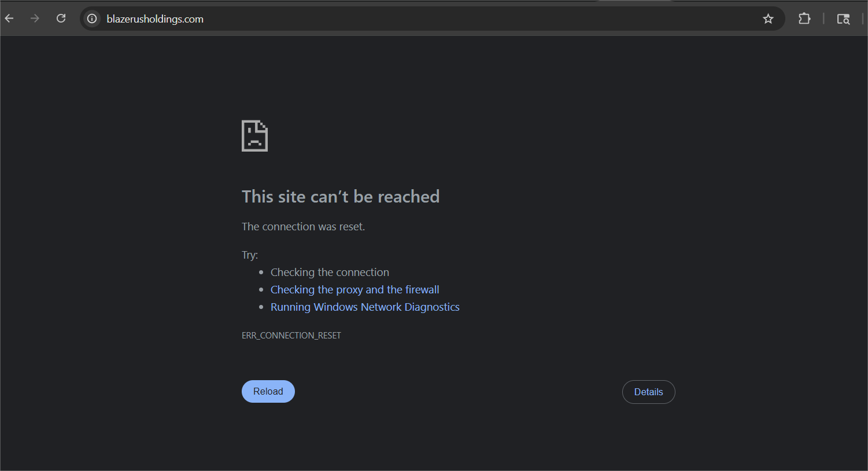868x471 pixels.
Task: Click the bullet before 'Checking the connection'
Action: tap(261, 273)
